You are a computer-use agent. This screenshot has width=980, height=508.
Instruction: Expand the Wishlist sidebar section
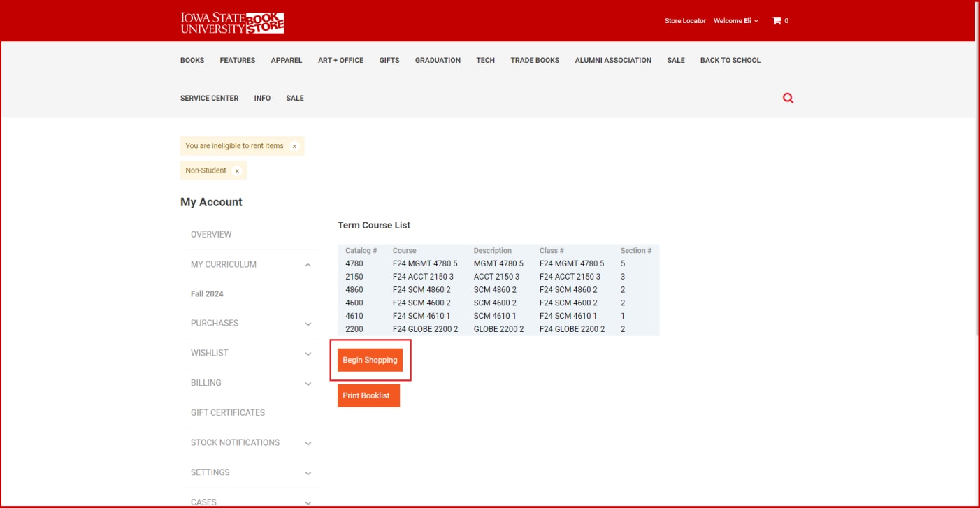(x=308, y=354)
